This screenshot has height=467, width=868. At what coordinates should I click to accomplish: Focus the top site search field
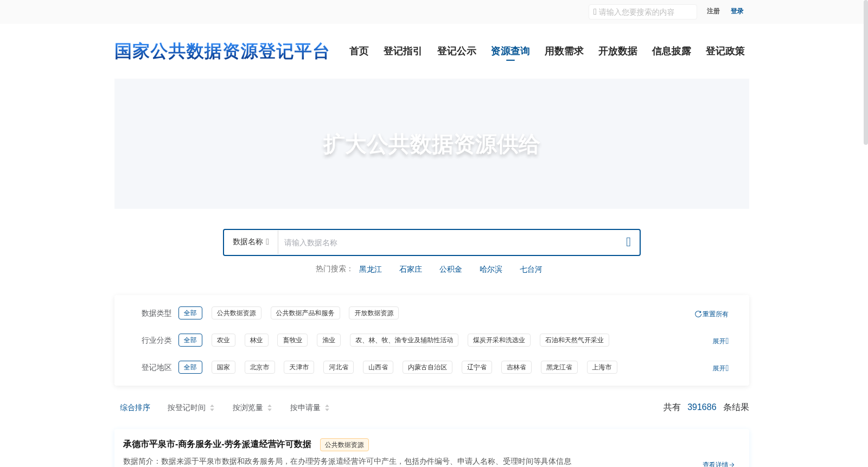[643, 12]
